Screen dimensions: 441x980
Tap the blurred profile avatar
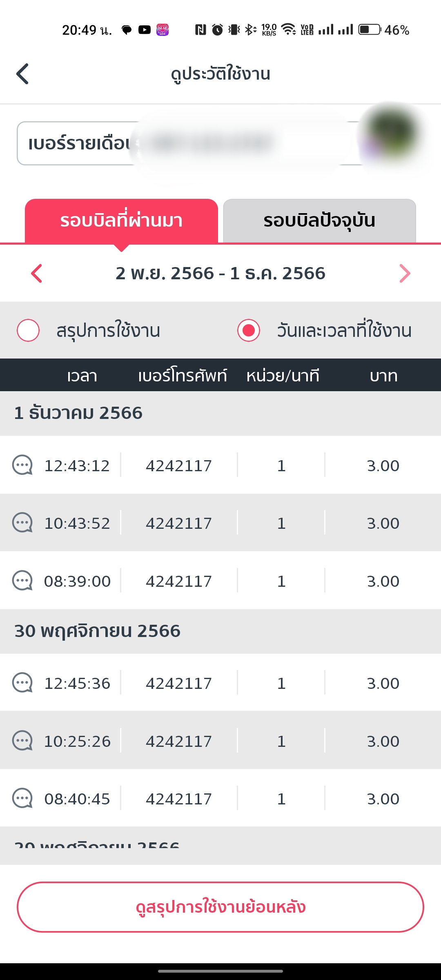[391, 133]
